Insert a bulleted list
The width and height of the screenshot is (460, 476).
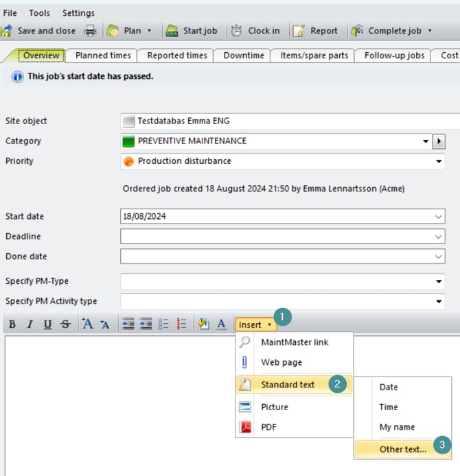tap(163, 324)
